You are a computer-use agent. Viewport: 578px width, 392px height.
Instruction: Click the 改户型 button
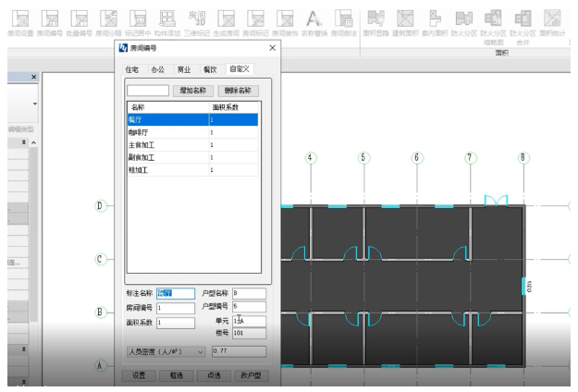click(x=251, y=375)
